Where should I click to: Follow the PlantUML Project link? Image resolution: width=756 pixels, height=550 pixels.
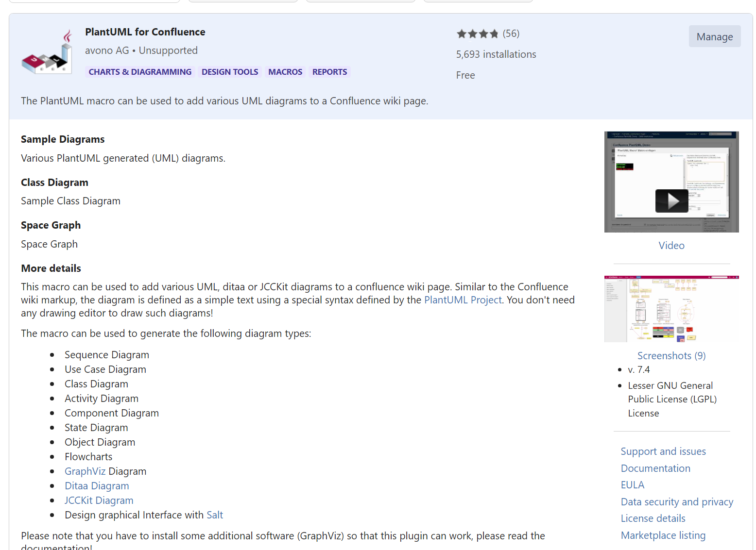click(x=463, y=300)
